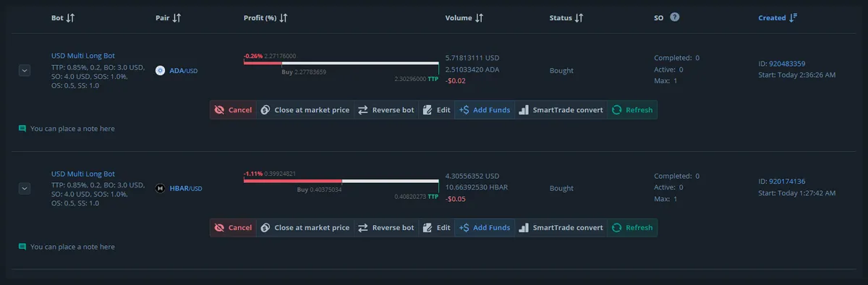Open USD Multi Long Bot for ADA
This screenshot has height=285, width=868.
click(x=83, y=56)
